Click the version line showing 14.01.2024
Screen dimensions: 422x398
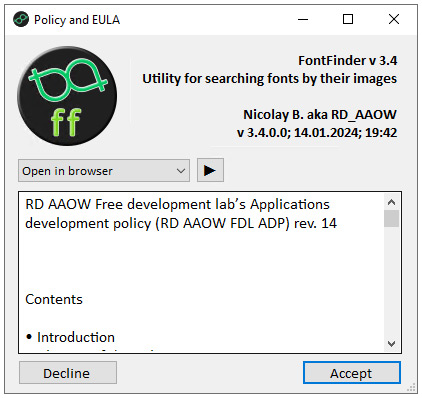pos(317,133)
